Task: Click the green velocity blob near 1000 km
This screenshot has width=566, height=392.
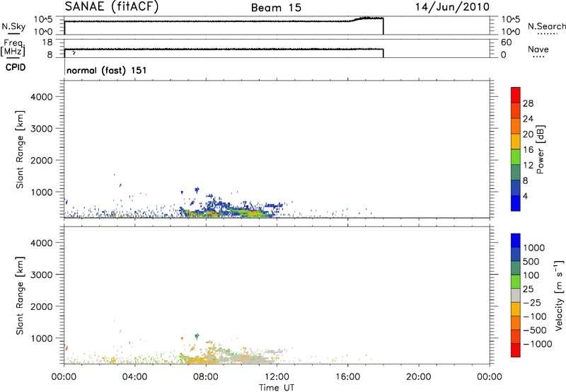Action: click(x=197, y=336)
